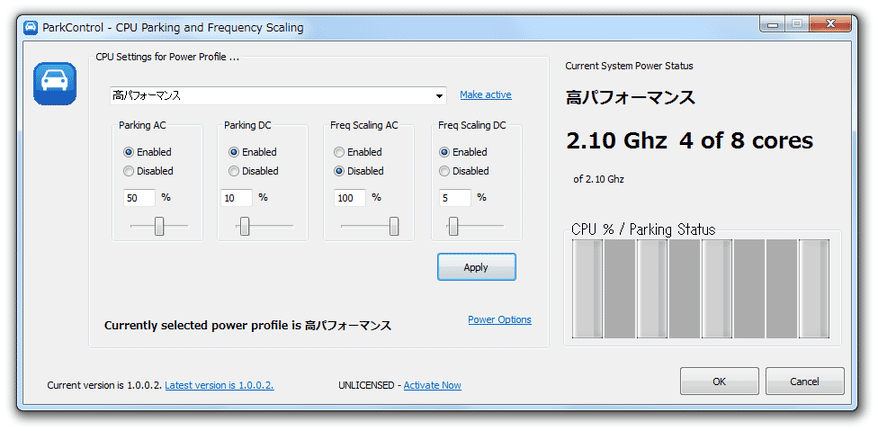The width and height of the screenshot is (878, 431).
Task: Choose Enabled for Freq Scaling AC
Action: [339, 152]
